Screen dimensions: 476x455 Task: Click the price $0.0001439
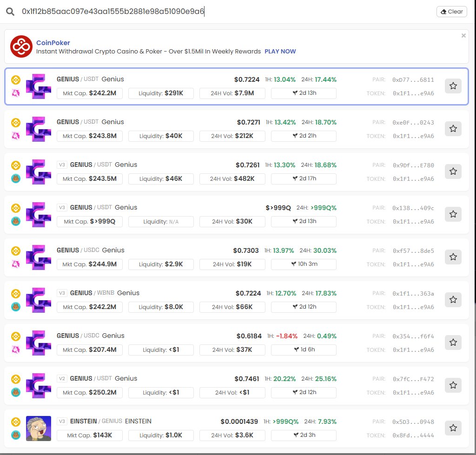[x=239, y=422]
